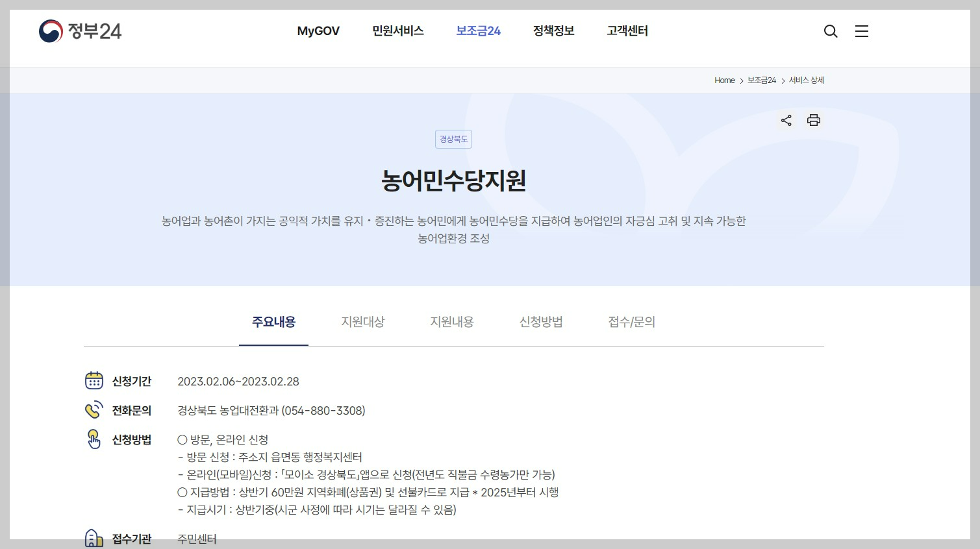Switch to 지원내용 tab
Screen dimensions: 980x549
pos(452,322)
